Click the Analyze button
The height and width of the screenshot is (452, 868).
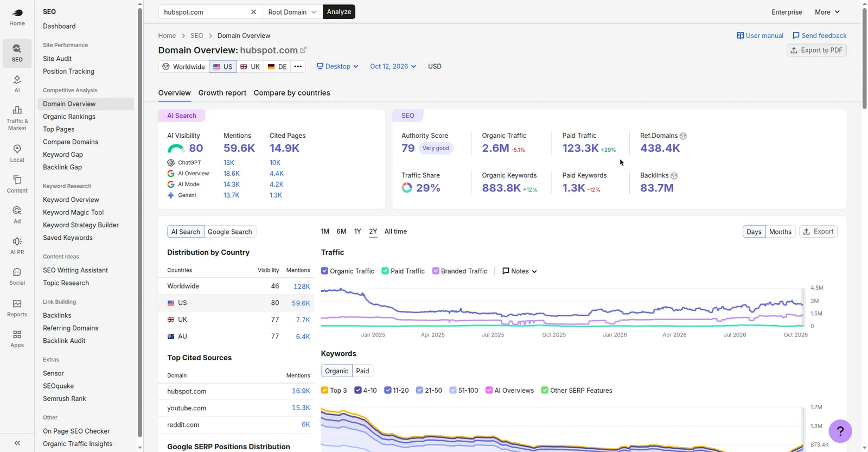pyautogui.click(x=339, y=12)
